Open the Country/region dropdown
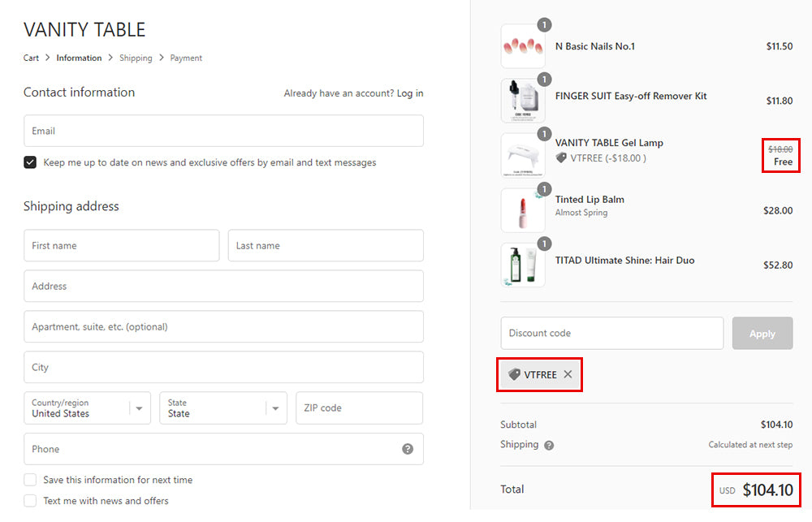 pyautogui.click(x=87, y=408)
